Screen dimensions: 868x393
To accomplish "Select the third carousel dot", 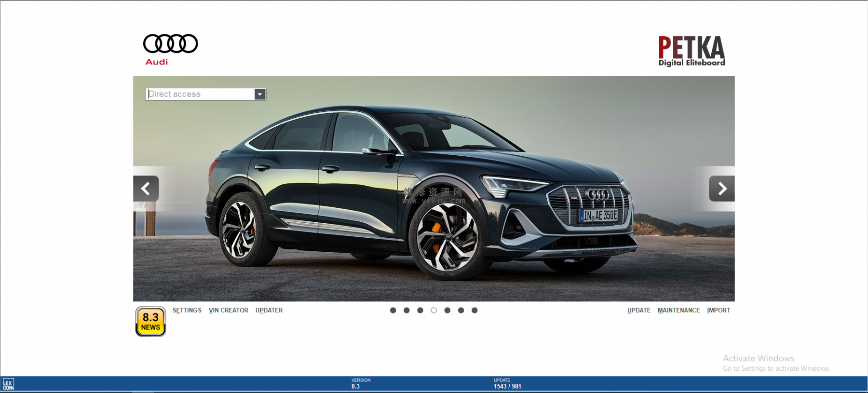I will (x=420, y=311).
